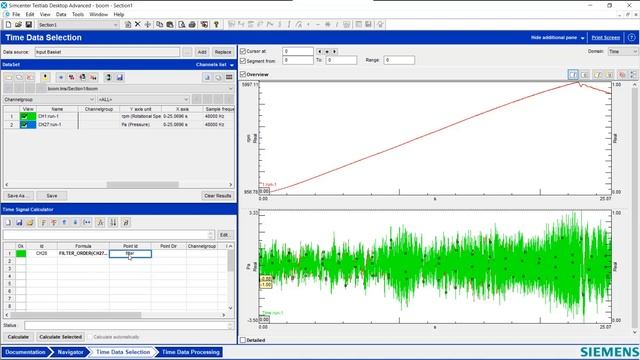This screenshot has width=640, height=360.
Task: Toggle View checkbox for CH1 run-1 row
Action: click(24, 116)
